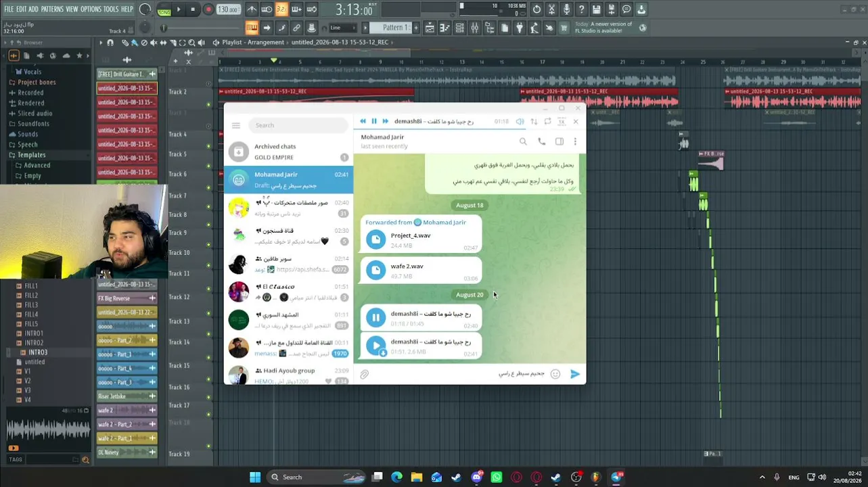
Task: Click the FL Studio Record button
Action: (x=208, y=9)
